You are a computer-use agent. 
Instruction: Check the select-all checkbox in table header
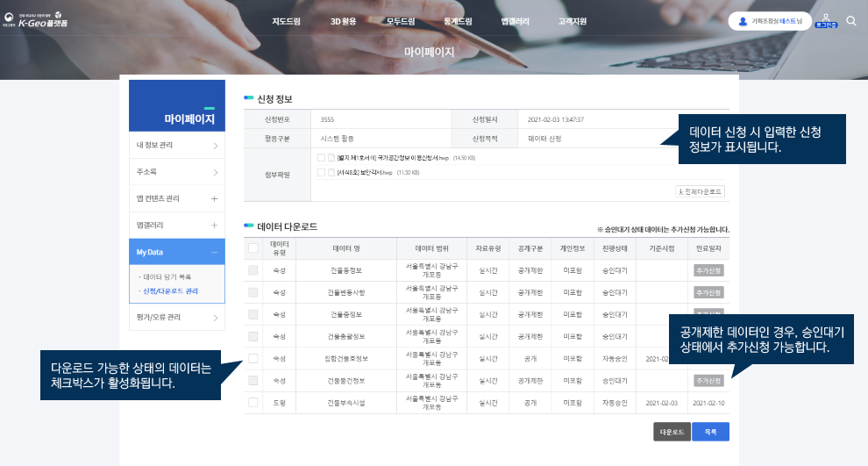tap(253, 248)
